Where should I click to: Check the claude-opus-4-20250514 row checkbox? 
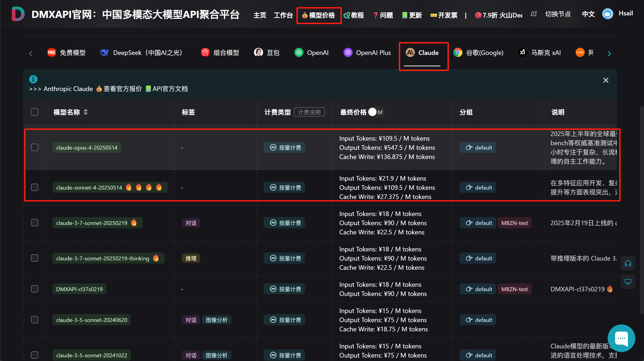coord(35,147)
